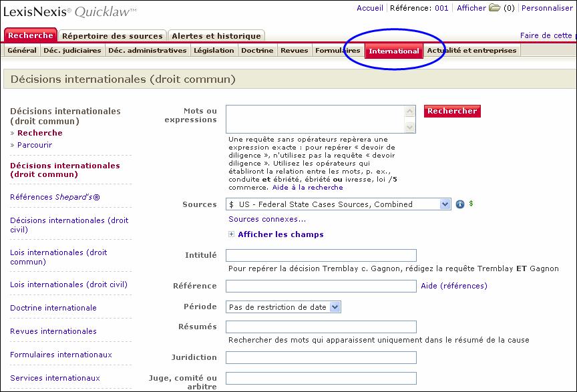Open Décisions internationales (droit civil) link
The height and width of the screenshot is (392, 577).
(x=69, y=225)
